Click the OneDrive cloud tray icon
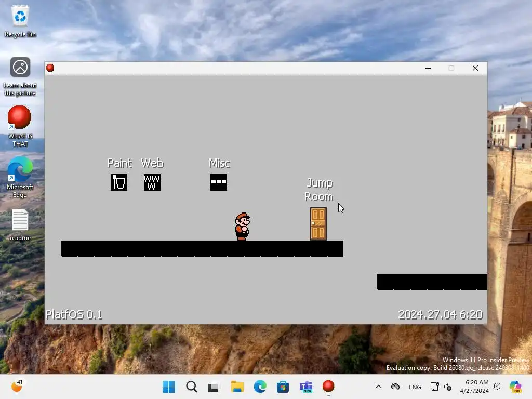Image resolution: width=532 pixels, height=399 pixels. click(x=395, y=387)
